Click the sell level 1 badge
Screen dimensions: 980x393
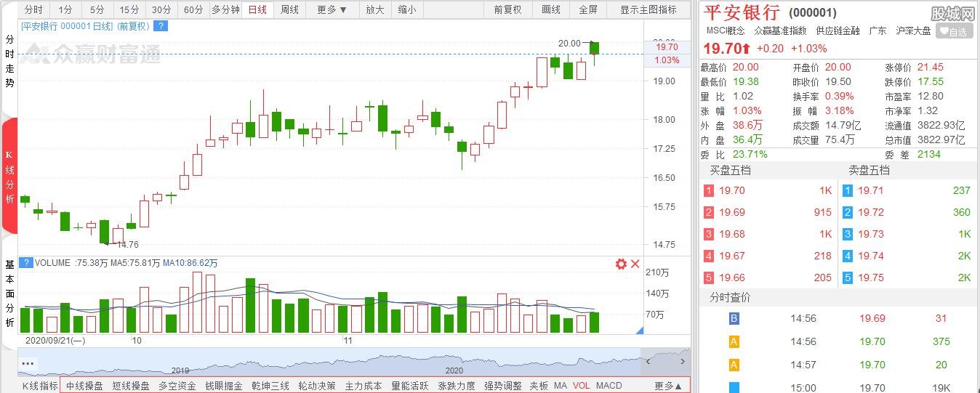848,191
